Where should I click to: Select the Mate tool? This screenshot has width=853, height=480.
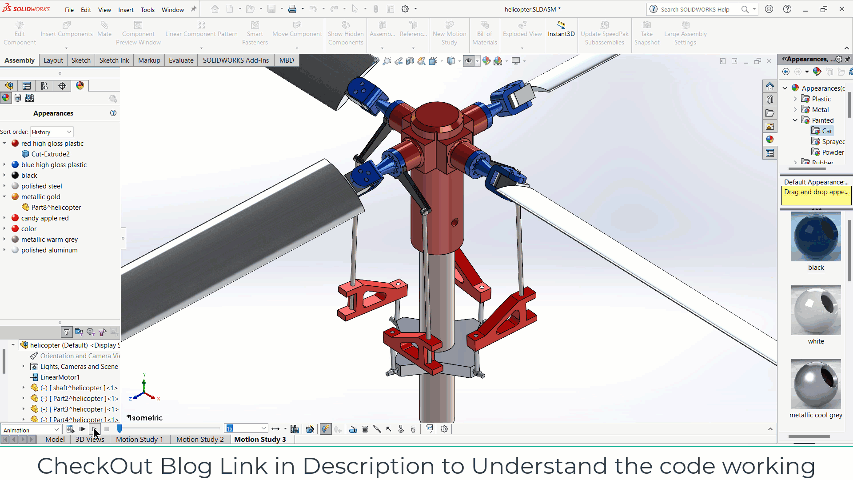click(104, 29)
